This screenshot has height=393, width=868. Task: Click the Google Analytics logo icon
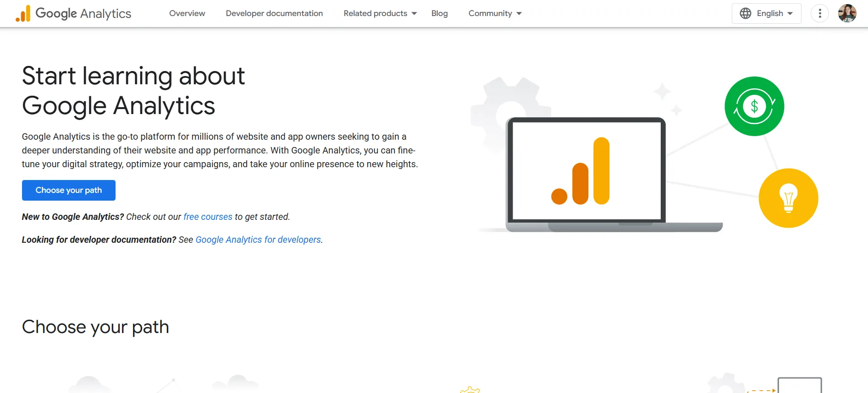(x=23, y=13)
